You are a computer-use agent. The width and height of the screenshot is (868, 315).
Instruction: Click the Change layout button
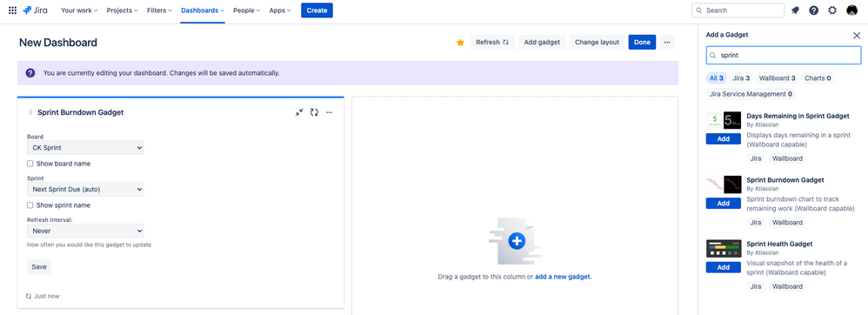click(597, 42)
